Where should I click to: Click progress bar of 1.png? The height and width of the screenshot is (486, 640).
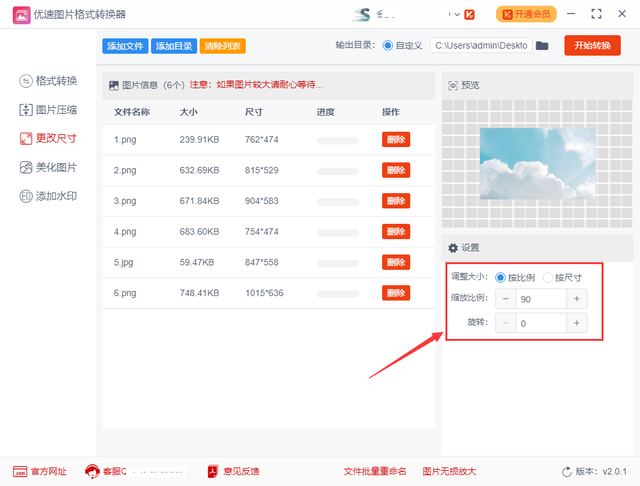click(338, 141)
